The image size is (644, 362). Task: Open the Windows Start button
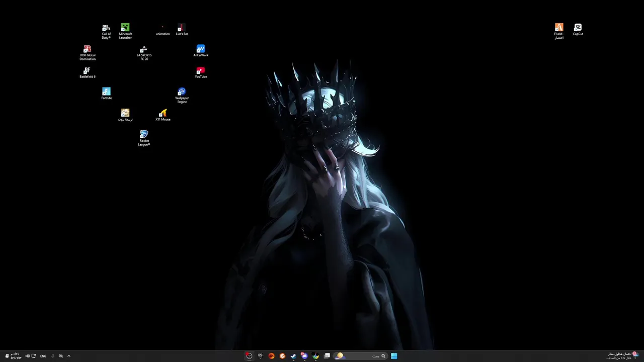pos(394,356)
